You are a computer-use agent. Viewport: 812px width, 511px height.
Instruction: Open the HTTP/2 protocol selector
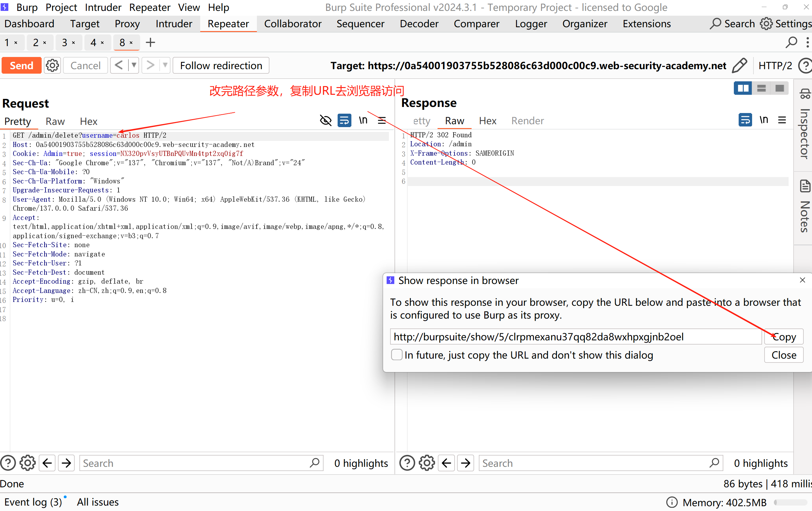[x=775, y=65]
